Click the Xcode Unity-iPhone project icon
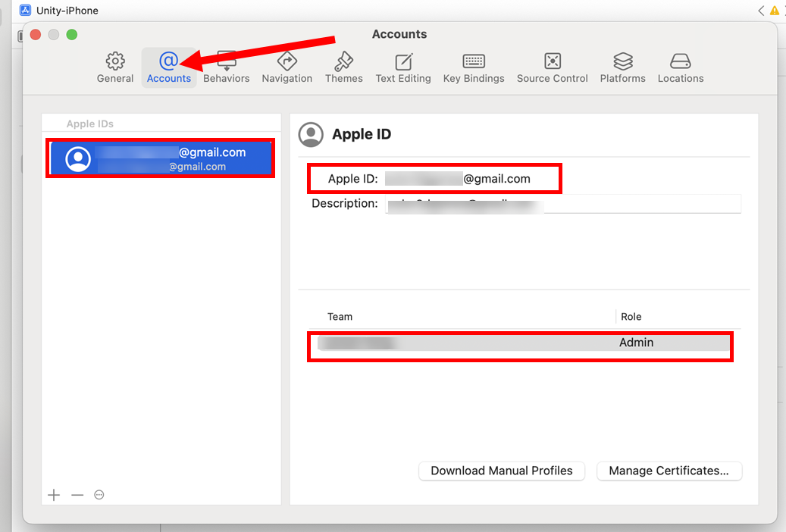The width and height of the screenshot is (786, 532). 25,10
